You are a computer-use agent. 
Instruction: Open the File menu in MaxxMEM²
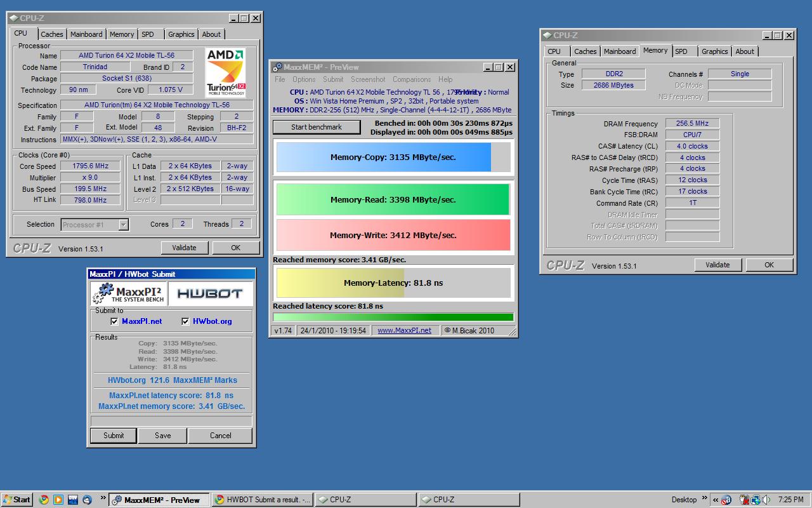tap(280, 79)
